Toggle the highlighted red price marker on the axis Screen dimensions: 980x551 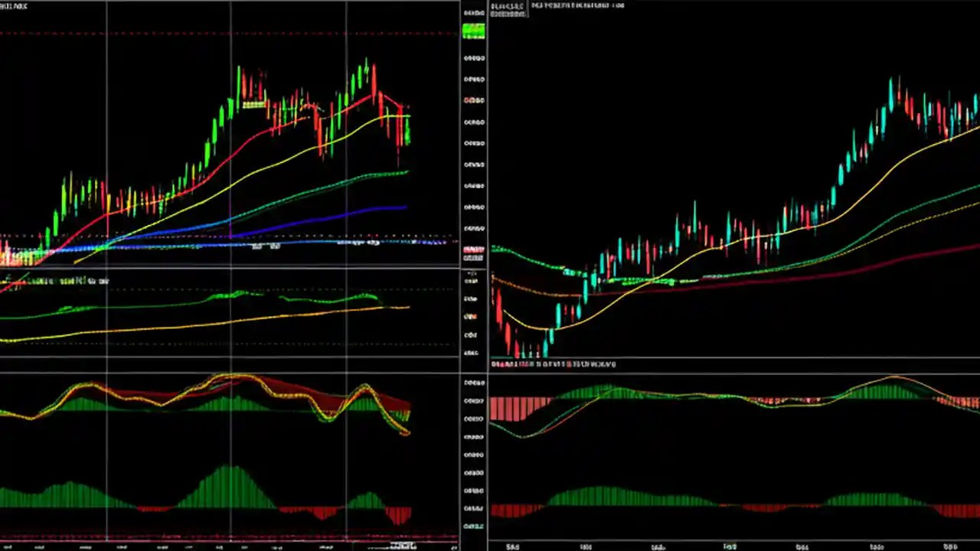click(472, 249)
